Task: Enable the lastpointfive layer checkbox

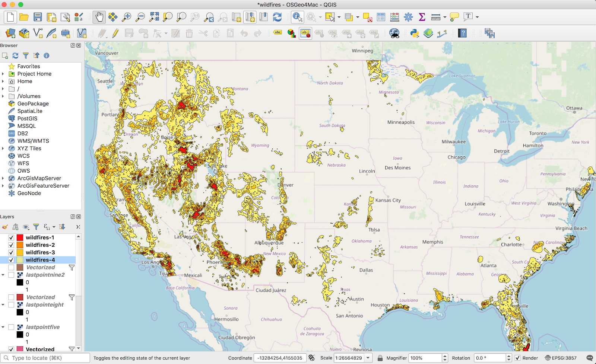Action: (x=11, y=327)
